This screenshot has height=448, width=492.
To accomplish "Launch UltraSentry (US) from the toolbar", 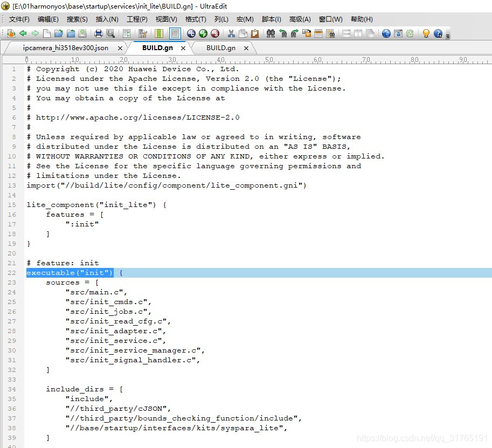I will 215,33.
